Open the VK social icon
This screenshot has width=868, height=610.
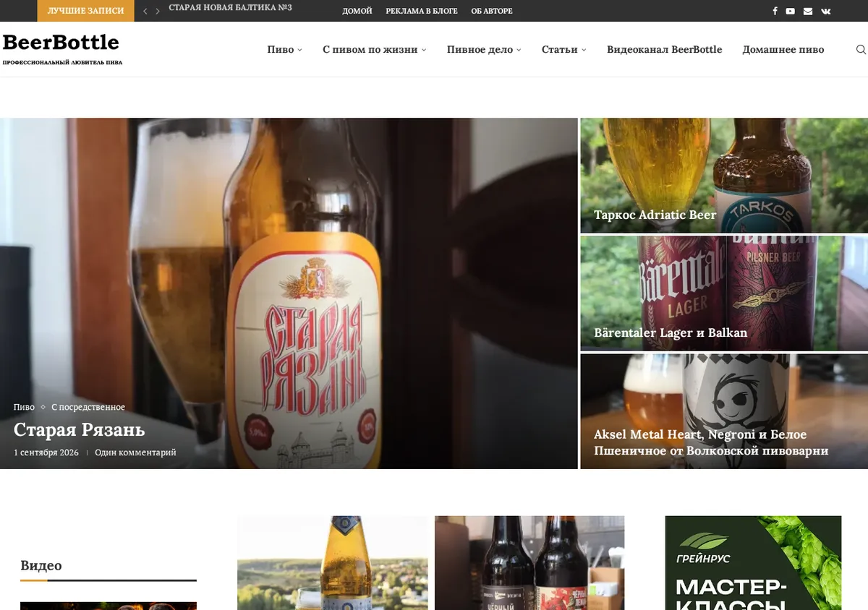tap(826, 11)
